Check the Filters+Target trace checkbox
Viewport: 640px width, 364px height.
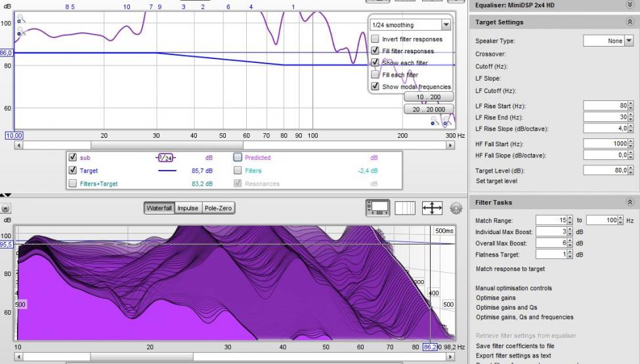(x=72, y=184)
